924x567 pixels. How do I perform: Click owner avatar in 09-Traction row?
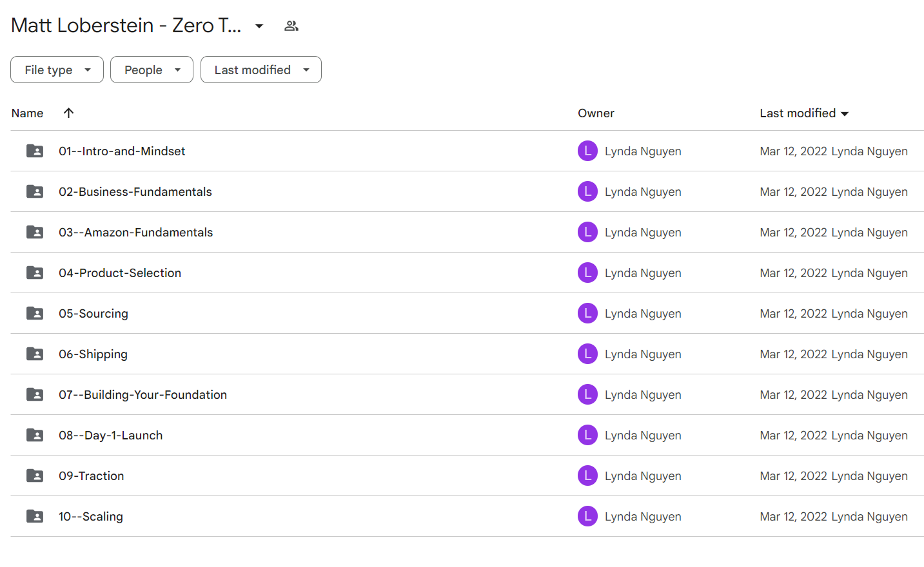tap(587, 476)
